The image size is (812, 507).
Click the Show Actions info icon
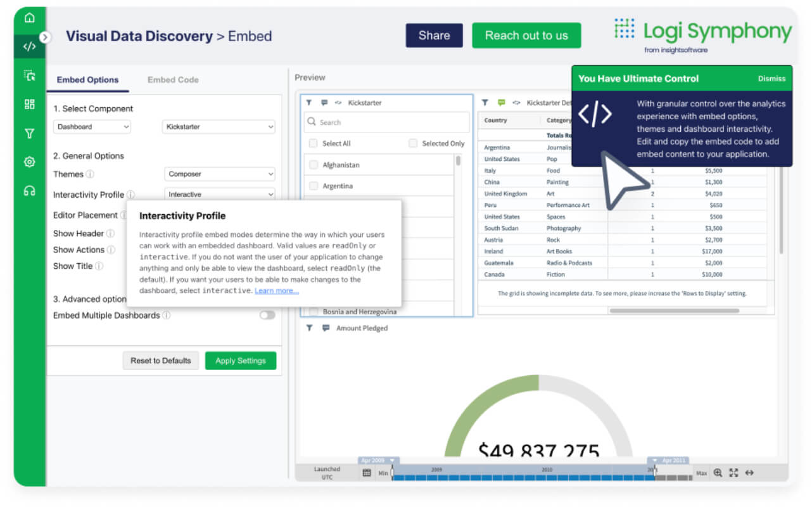111,250
